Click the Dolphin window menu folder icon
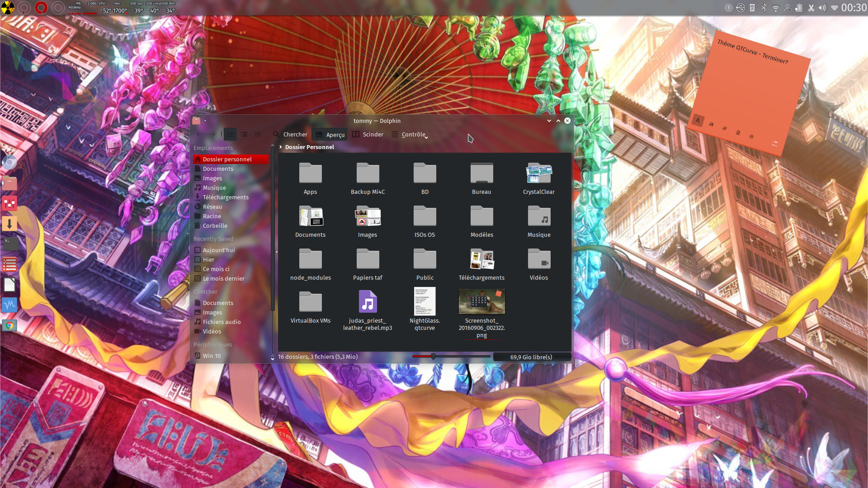This screenshot has height=488, width=868. (x=196, y=121)
